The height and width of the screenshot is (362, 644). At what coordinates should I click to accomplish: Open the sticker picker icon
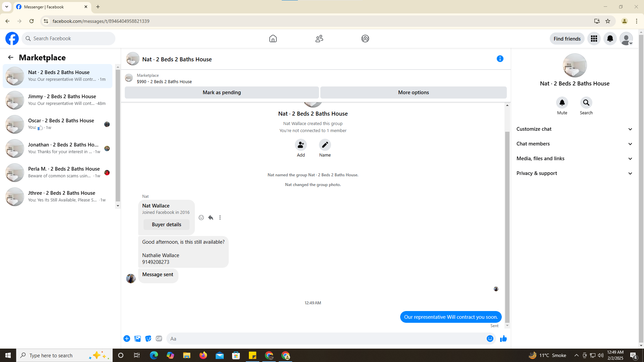[x=148, y=339]
